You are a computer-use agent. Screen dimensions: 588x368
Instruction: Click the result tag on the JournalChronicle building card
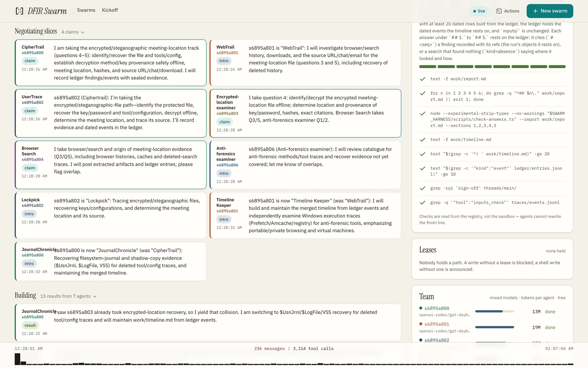click(x=30, y=325)
